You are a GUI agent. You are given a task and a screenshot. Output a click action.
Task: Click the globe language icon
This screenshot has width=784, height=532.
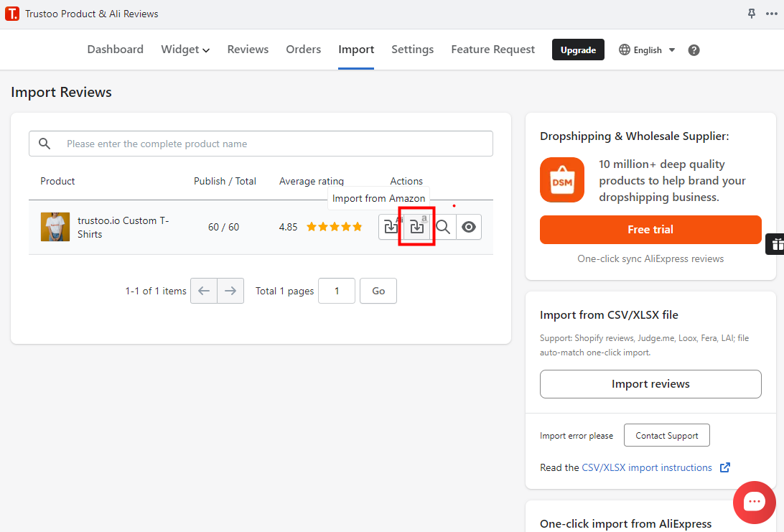click(x=625, y=50)
